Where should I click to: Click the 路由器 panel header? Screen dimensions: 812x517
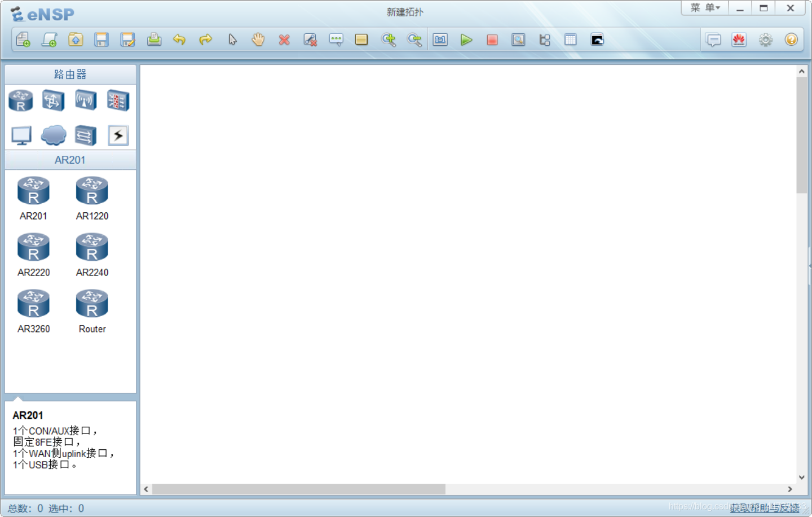click(70, 75)
